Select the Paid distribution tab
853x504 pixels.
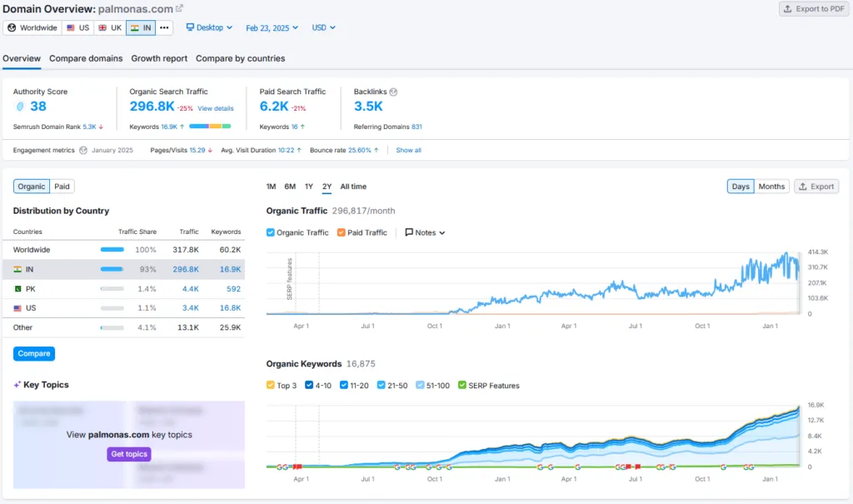[x=62, y=187]
